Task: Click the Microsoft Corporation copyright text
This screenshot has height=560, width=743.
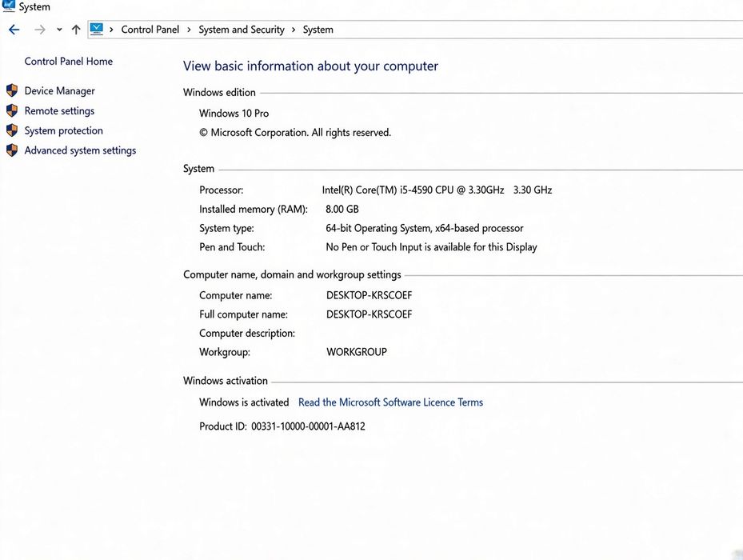Action: (x=295, y=133)
